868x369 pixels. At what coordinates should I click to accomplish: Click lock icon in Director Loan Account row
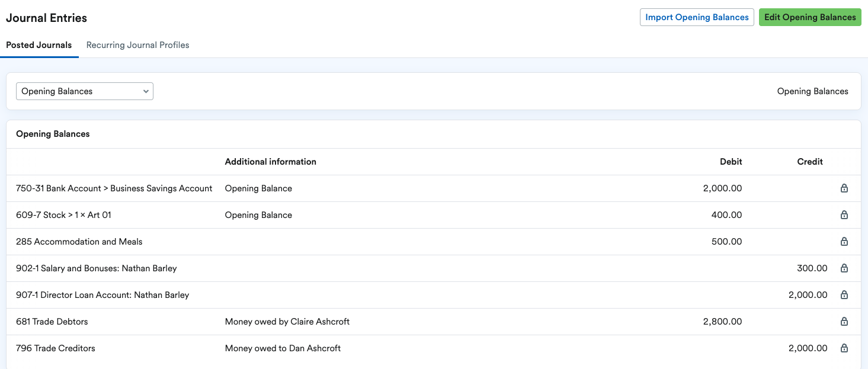point(844,295)
